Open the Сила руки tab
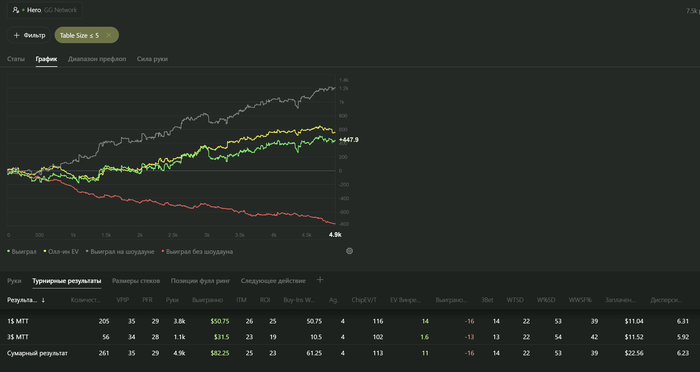 (x=152, y=59)
